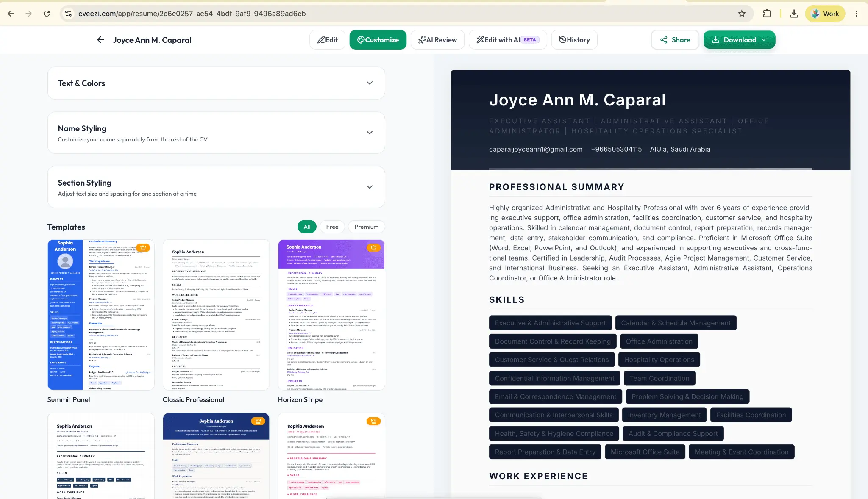Click the browser address bar URL

click(192, 14)
